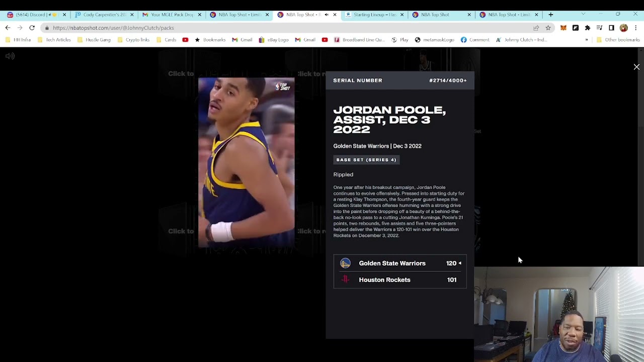Toggle the video sound speaker icon on the page
This screenshot has height=362, width=644.
tap(10, 56)
